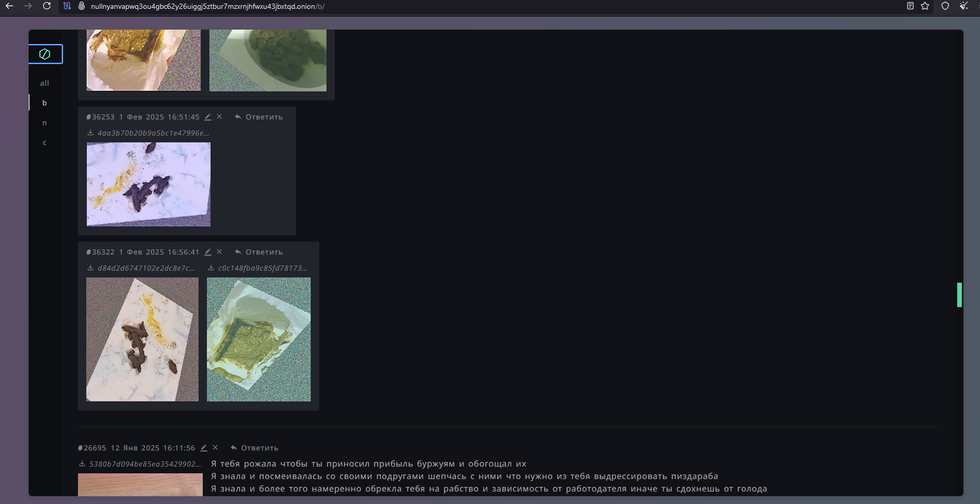Enlarge the image thumbnail in post #36253
Image resolution: width=980 pixels, height=504 pixels.
pyautogui.click(x=149, y=184)
